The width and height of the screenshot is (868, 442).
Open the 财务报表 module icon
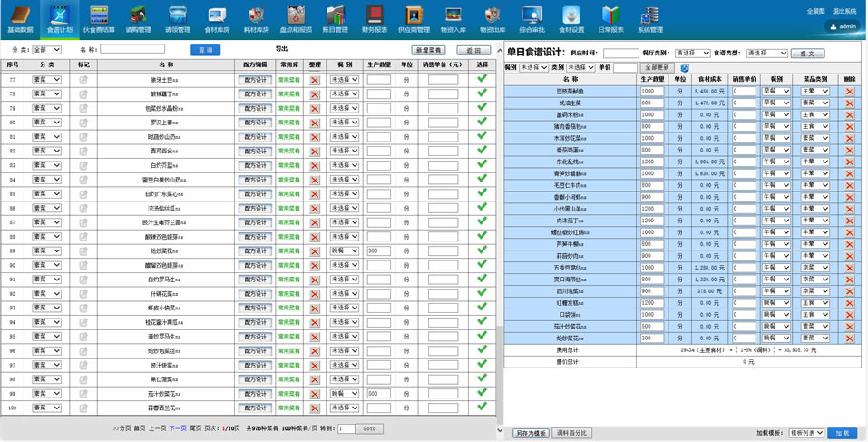point(375,18)
